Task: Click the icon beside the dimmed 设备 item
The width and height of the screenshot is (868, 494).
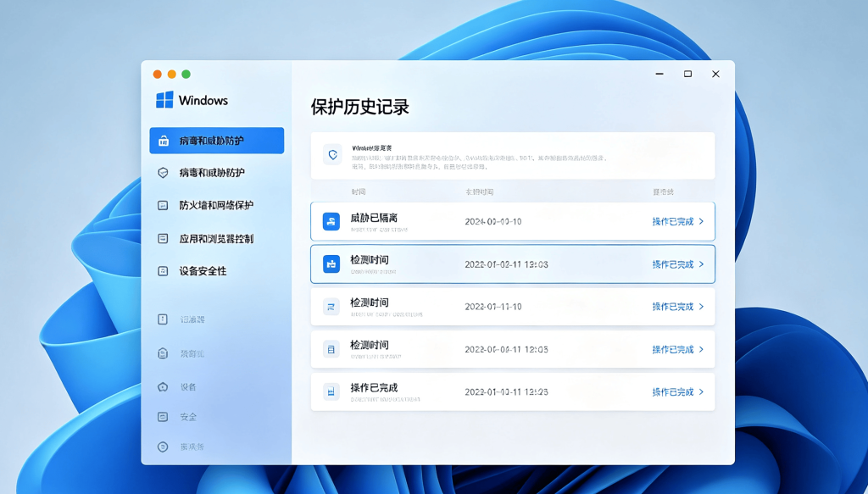Action: pyautogui.click(x=163, y=386)
